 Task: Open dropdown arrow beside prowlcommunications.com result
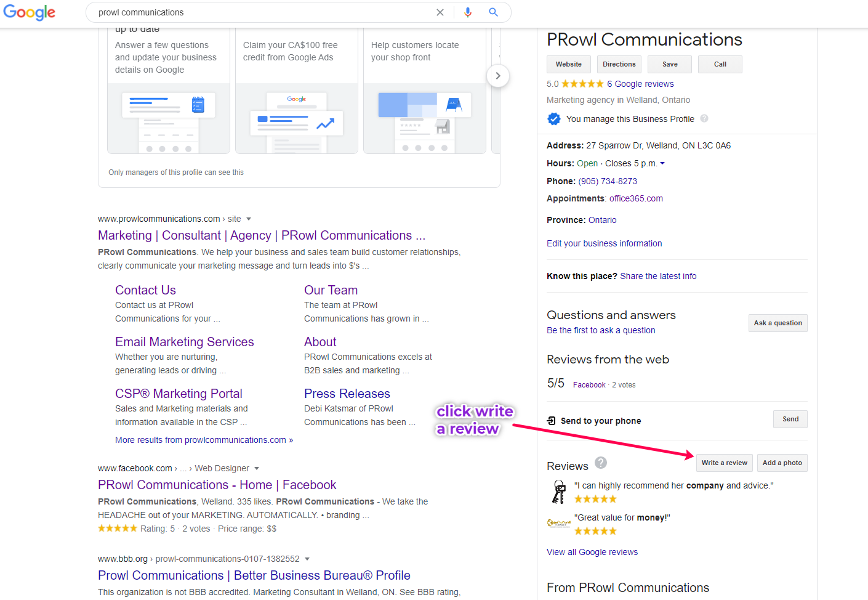coord(249,219)
